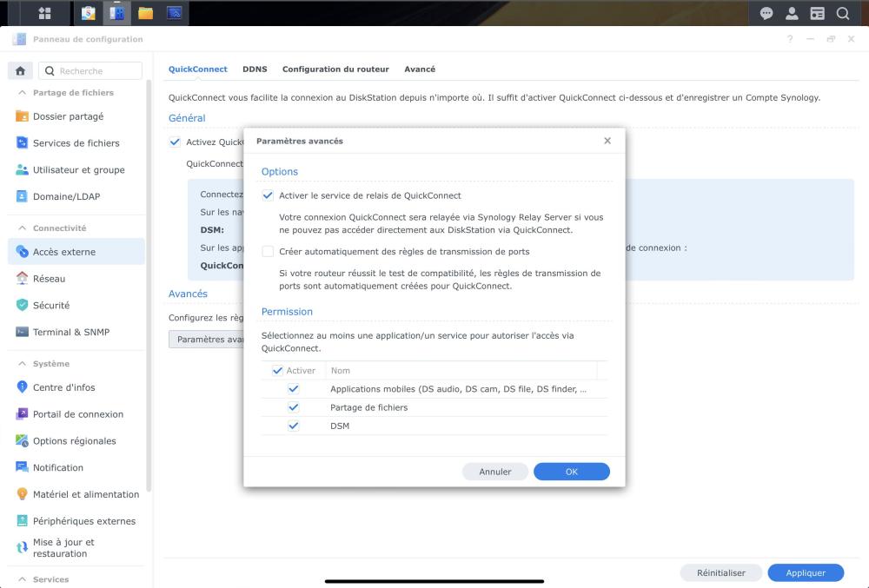This screenshot has width=869, height=588.
Task: Click the Domaine/LDAP icon
Action: (23, 196)
